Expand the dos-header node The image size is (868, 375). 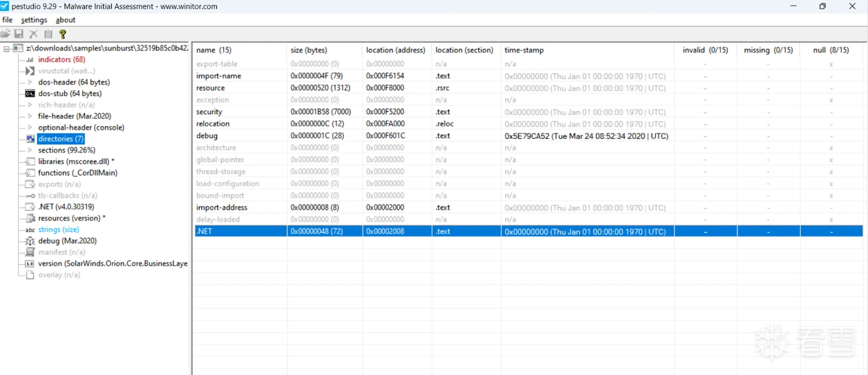click(30, 82)
